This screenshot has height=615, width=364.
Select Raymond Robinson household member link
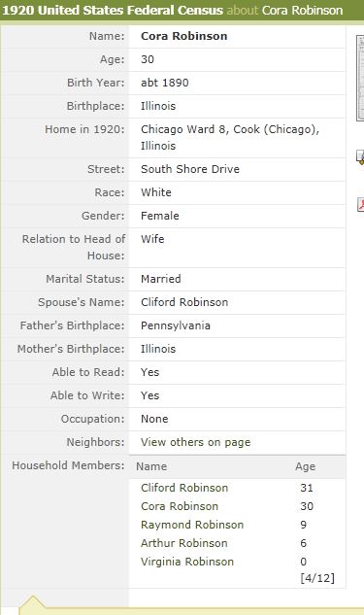point(192,525)
